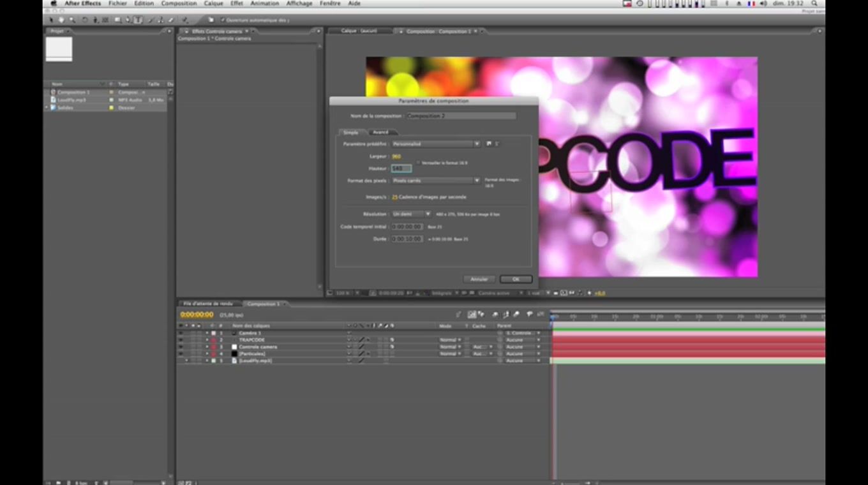This screenshot has width=868, height=485.
Task: Activate the Text tool
Action: tap(138, 20)
